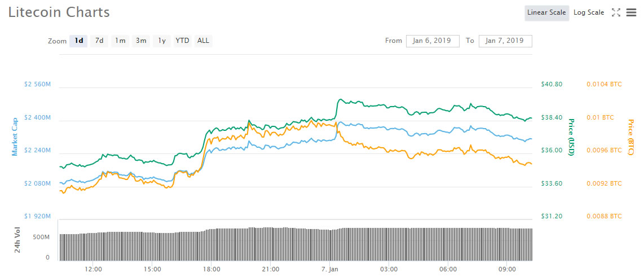Switch chart to Log Scale
The width and height of the screenshot is (644, 277).
[588, 12]
